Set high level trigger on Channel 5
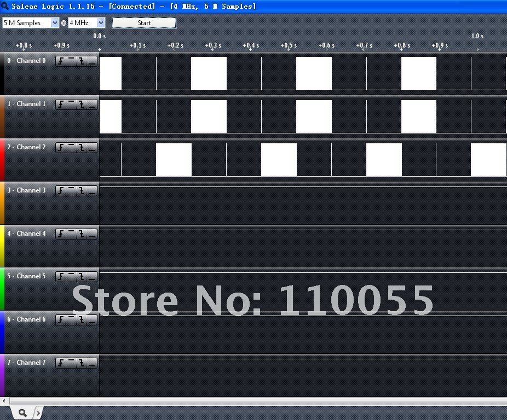Viewport: 507px width, 420px height. (71, 277)
